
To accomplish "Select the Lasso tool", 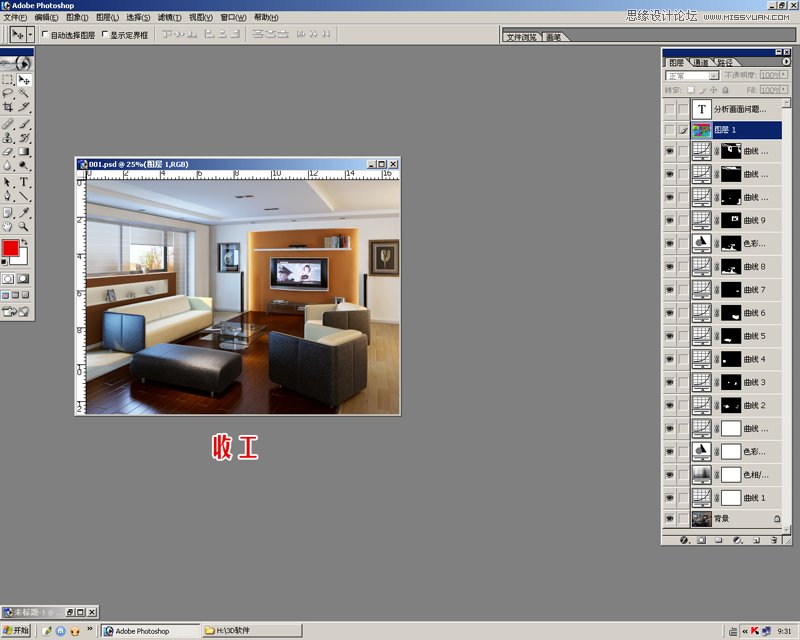I will pyautogui.click(x=8, y=93).
